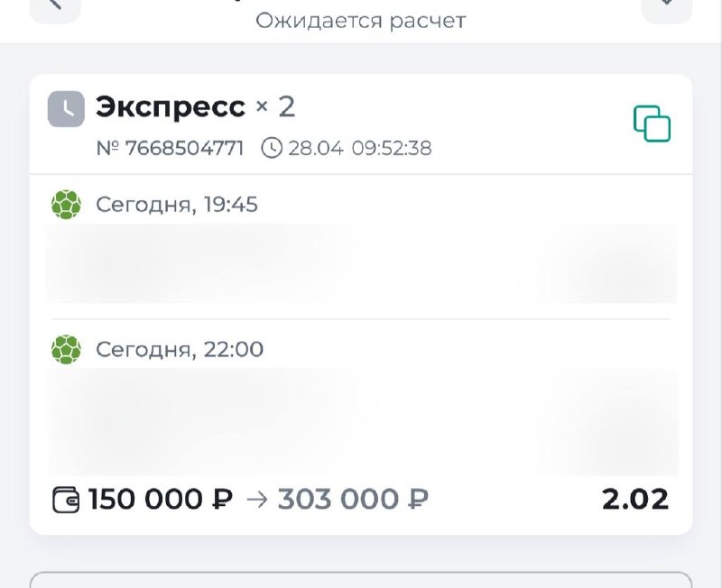Tap the gray clock bet status icon
This screenshot has width=722, height=588.
[x=66, y=108]
